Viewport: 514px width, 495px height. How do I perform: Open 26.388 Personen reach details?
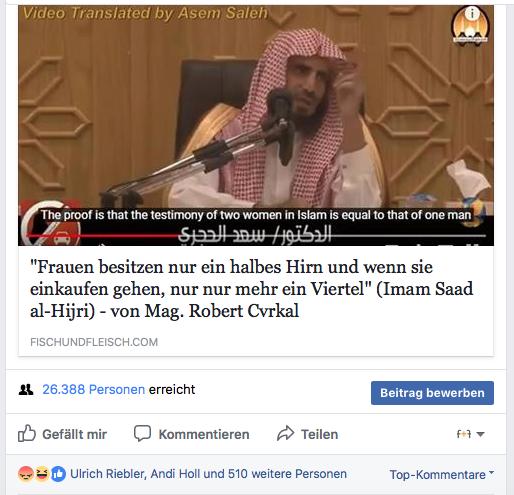[x=93, y=389]
